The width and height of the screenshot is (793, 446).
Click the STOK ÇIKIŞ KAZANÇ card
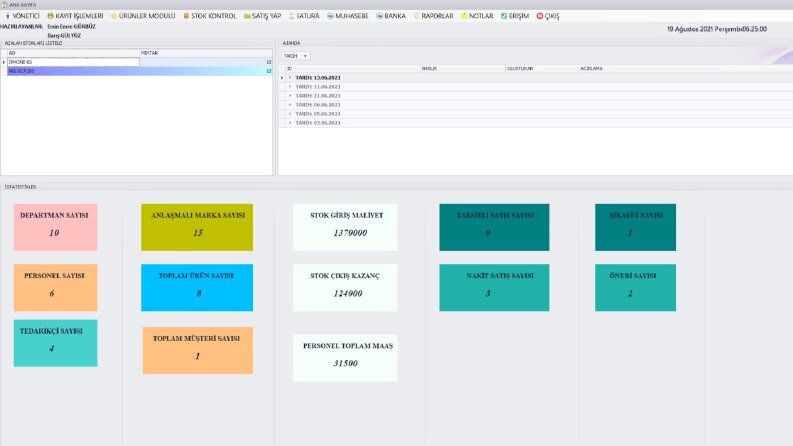[x=345, y=287]
